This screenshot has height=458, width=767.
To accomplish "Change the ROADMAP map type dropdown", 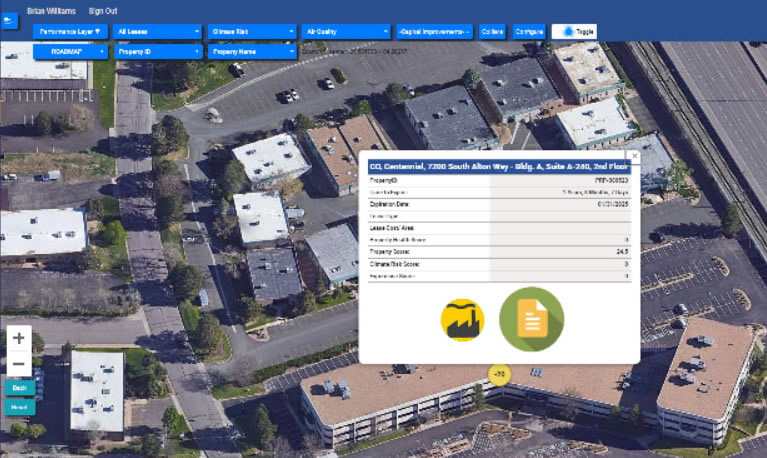I will point(70,51).
